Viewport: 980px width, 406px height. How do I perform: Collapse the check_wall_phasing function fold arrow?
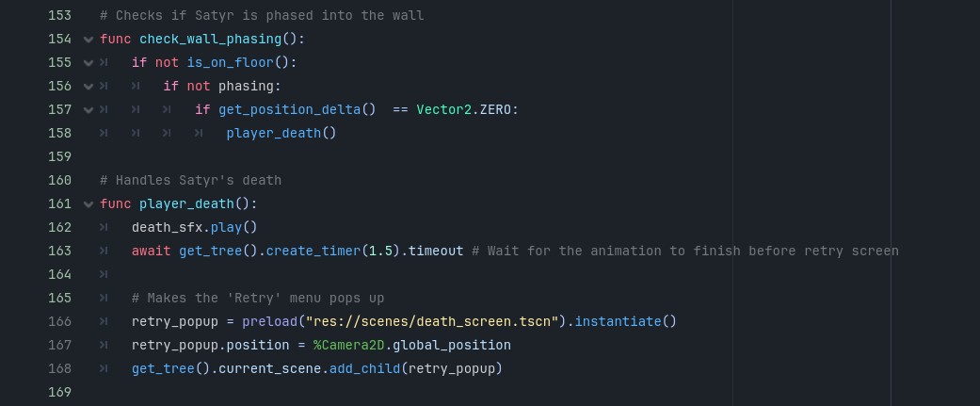(x=88, y=40)
